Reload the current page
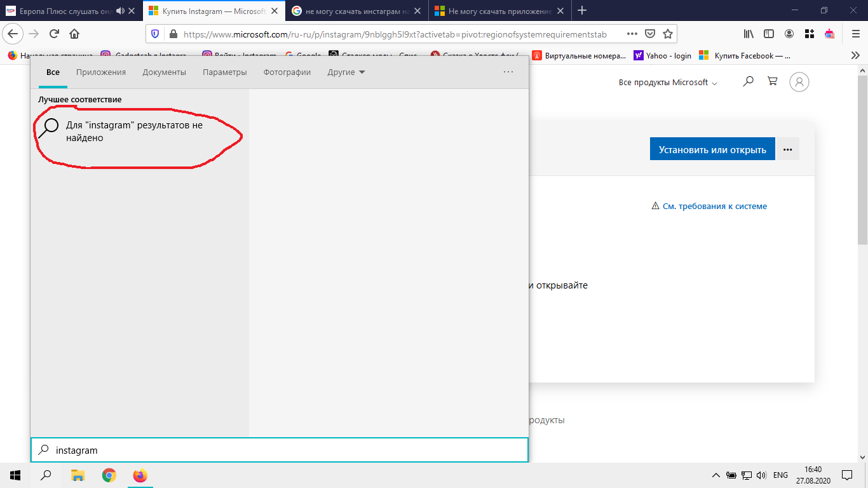This screenshot has width=868, height=488. [54, 34]
